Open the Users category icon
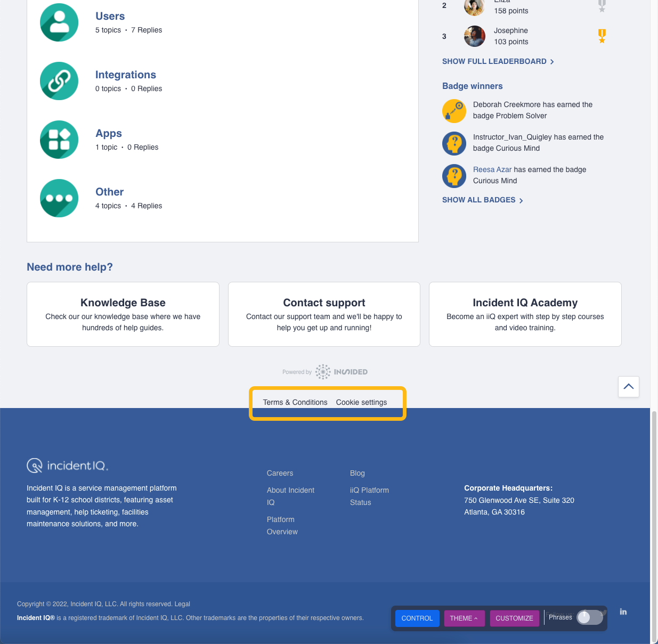The height and width of the screenshot is (644, 658). tap(59, 22)
